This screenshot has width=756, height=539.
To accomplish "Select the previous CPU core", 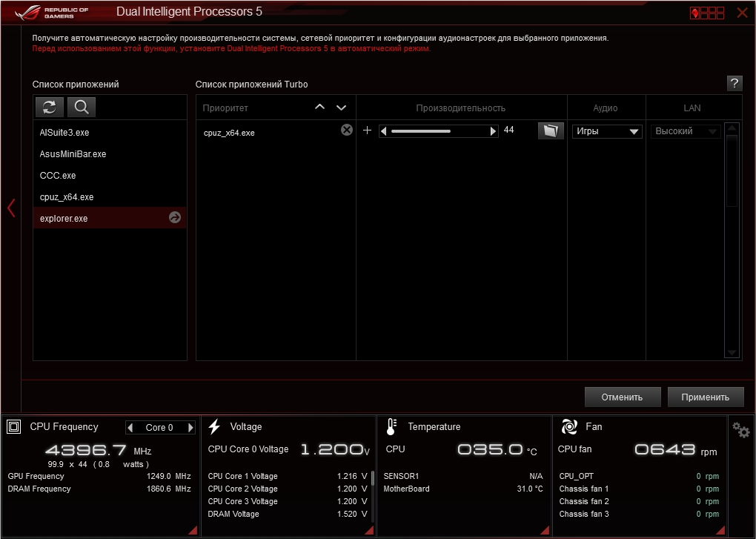I will click(130, 428).
